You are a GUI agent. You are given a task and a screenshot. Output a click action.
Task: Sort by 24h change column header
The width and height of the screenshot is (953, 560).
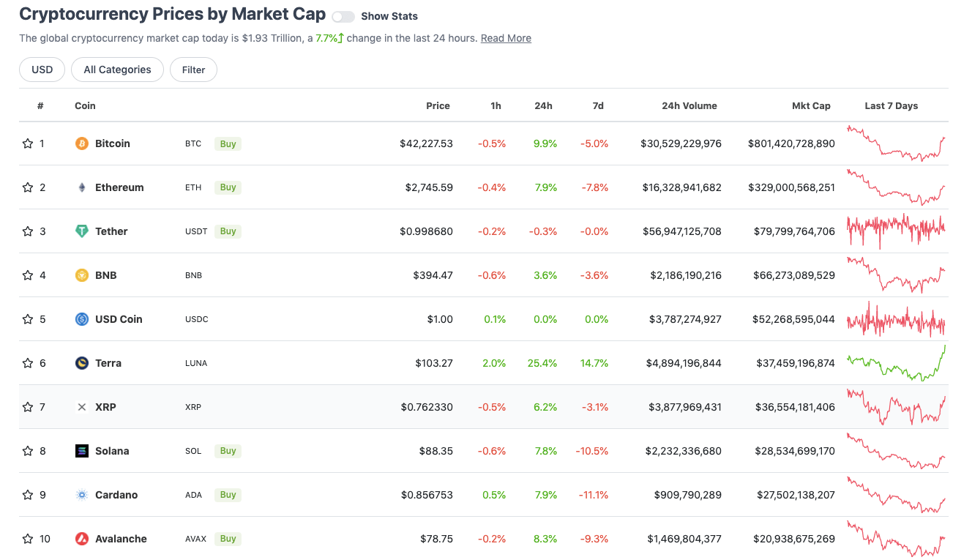[x=543, y=105]
